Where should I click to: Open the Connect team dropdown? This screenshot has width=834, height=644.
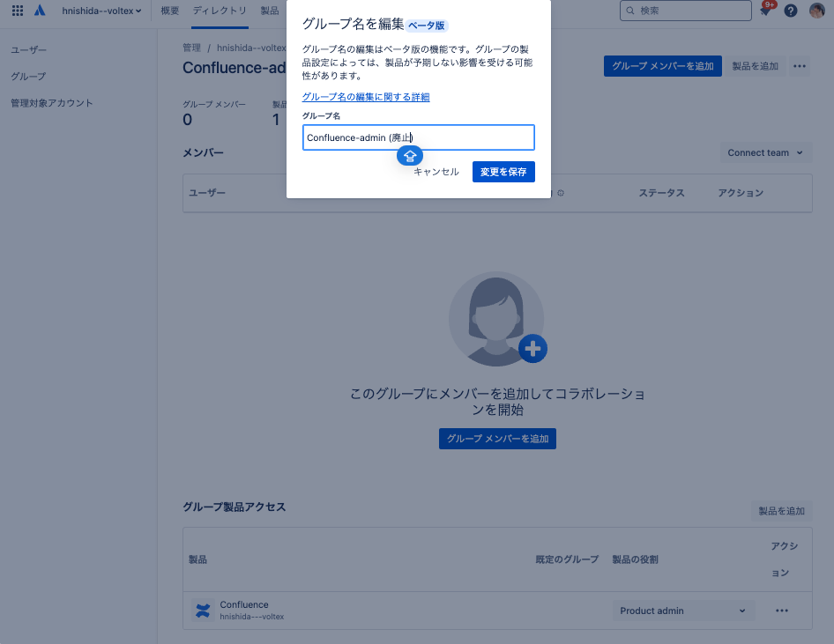(765, 152)
